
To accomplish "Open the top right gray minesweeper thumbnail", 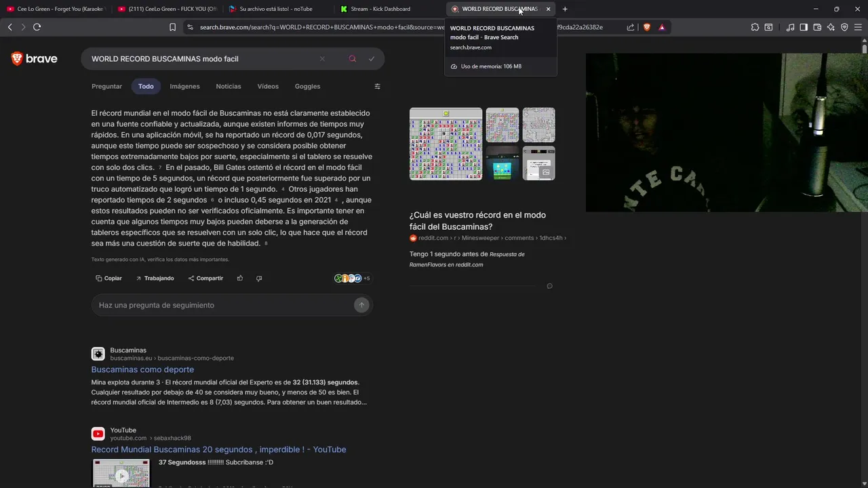I will (538, 125).
